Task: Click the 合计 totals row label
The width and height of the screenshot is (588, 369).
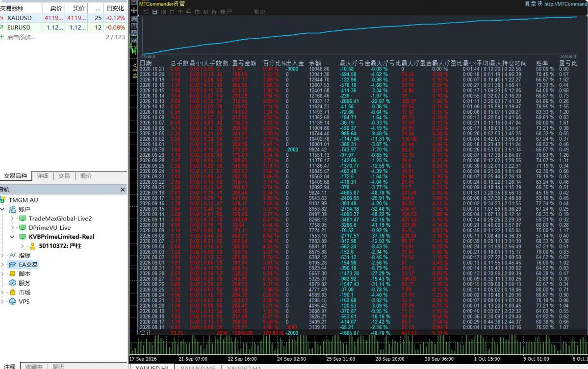Action: [x=146, y=333]
